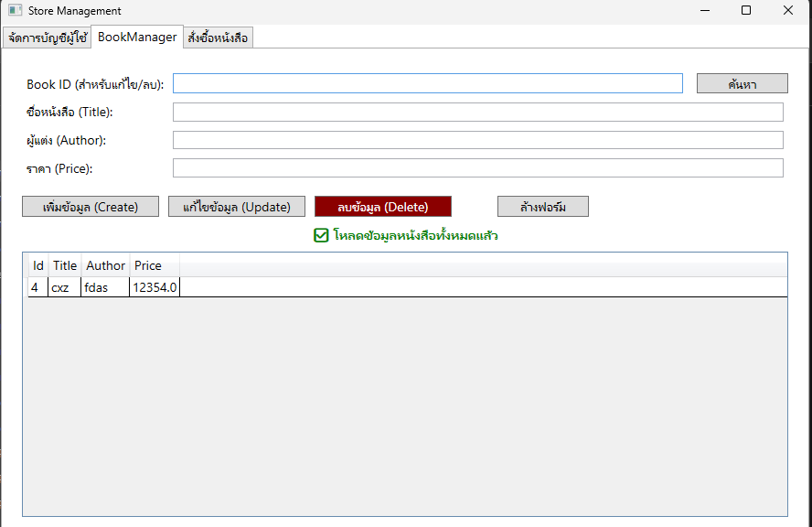This screenshot has height=527, width=812.
Task: Clear the form with ล้างฟอร์ม button
Action: tap(543, 207)
